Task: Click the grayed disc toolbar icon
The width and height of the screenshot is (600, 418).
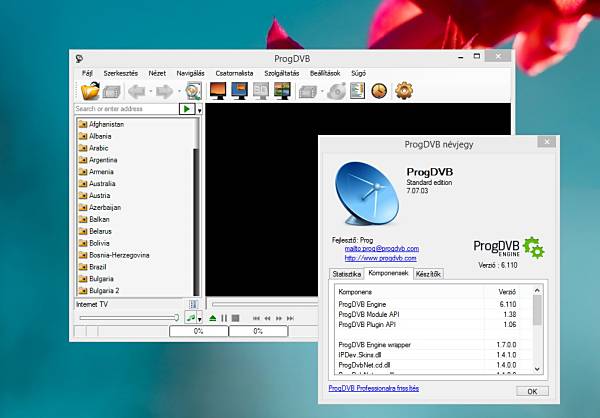Action: click(x=336, y=91)
